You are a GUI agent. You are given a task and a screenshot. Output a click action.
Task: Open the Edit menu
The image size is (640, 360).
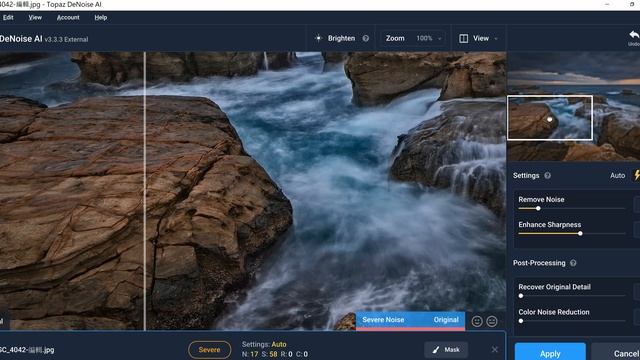point(8,18)
